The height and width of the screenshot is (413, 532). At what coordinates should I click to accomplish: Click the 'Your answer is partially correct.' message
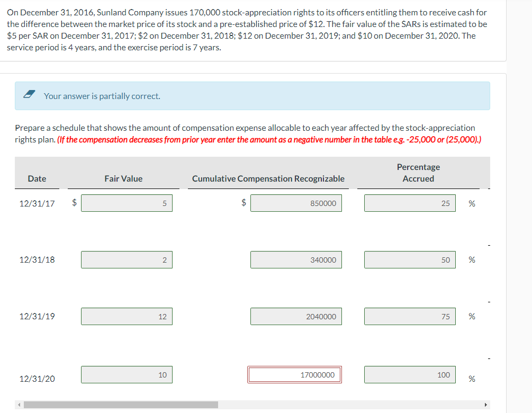pos(102,96)
